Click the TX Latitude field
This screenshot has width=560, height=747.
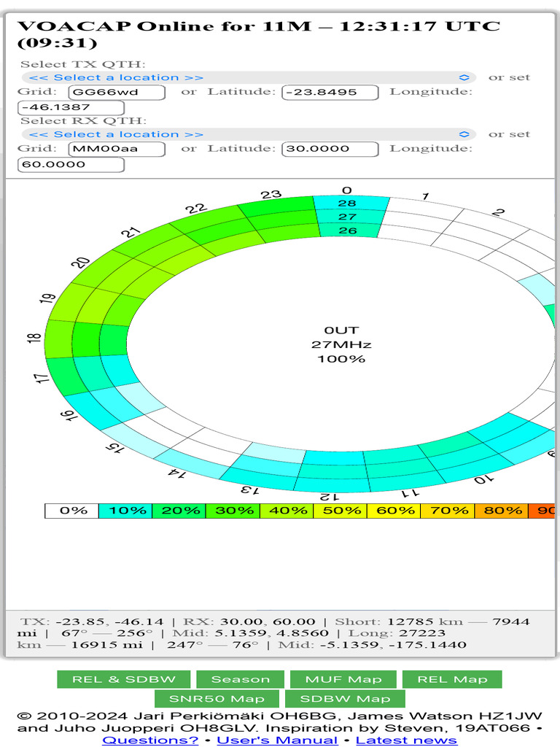[330, 92]
